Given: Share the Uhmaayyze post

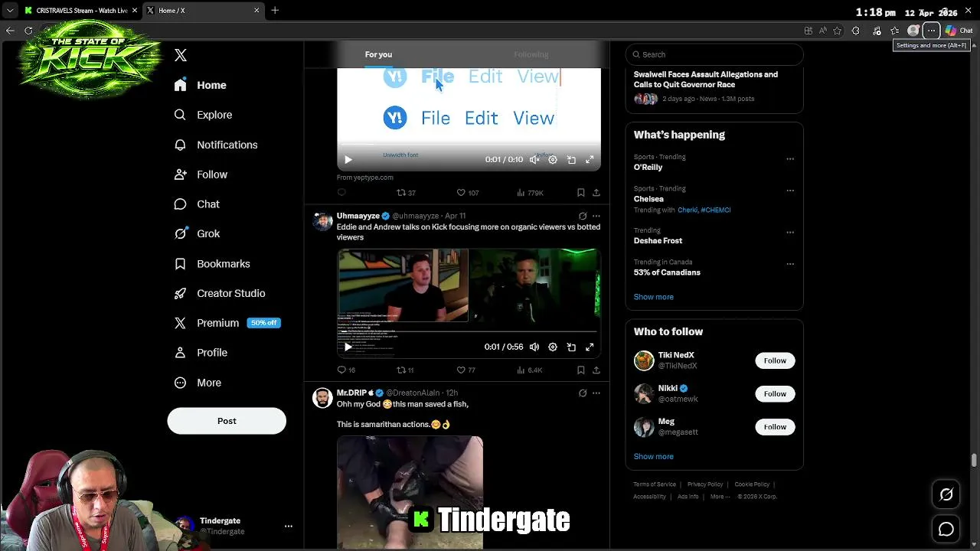Looking at the screenshot, I should click(596, 370).
